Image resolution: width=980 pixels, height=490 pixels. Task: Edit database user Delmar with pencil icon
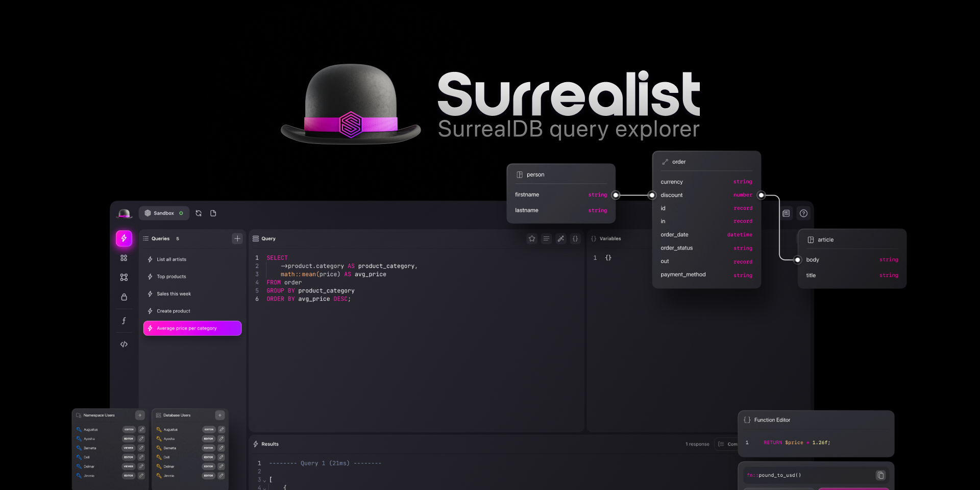click(222, 466)
